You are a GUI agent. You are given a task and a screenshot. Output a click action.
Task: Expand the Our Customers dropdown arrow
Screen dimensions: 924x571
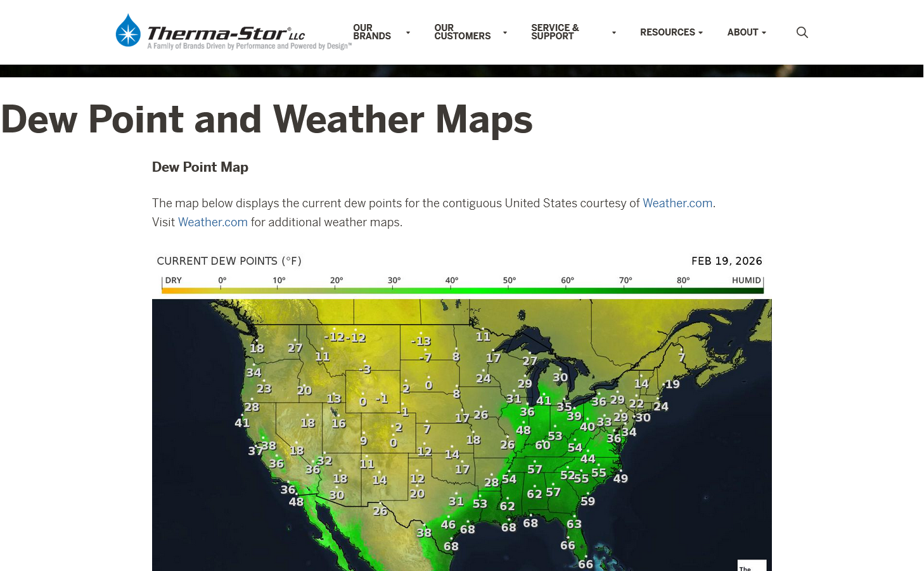(505, 32)
